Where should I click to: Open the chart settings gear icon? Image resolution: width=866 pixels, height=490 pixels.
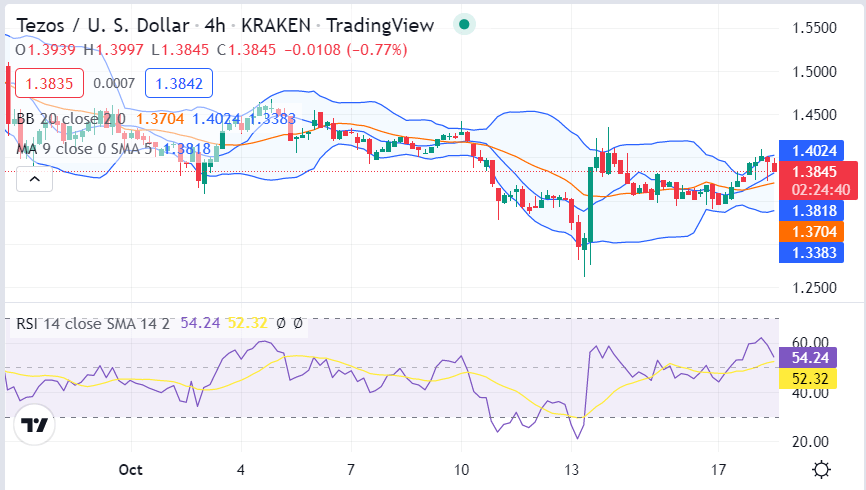(x=821, y=470)
